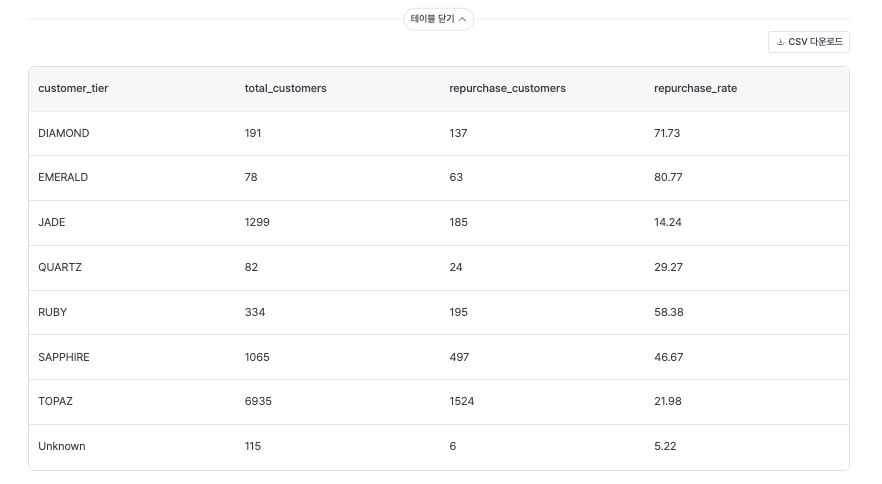The image size is (882, 484).
Task: Select the JADE tier cell
Action: pyautogui.click(x=52, y=223)
